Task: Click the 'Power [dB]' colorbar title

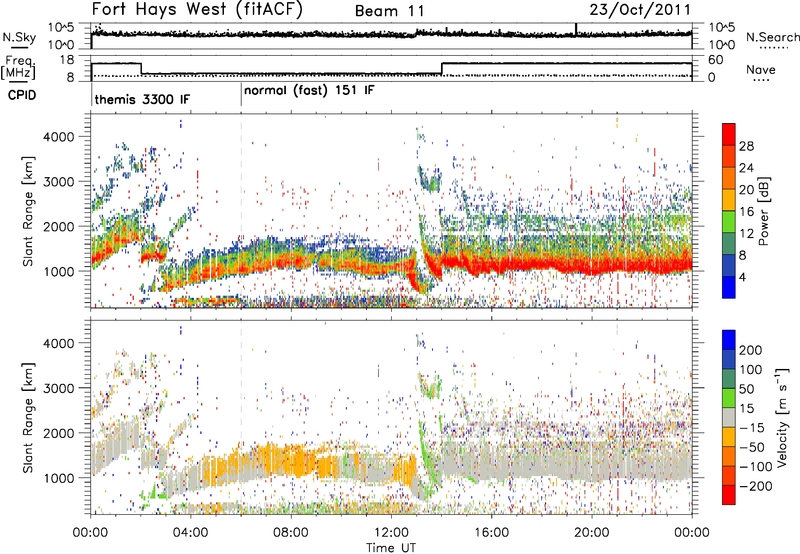Action: (763, 211)
